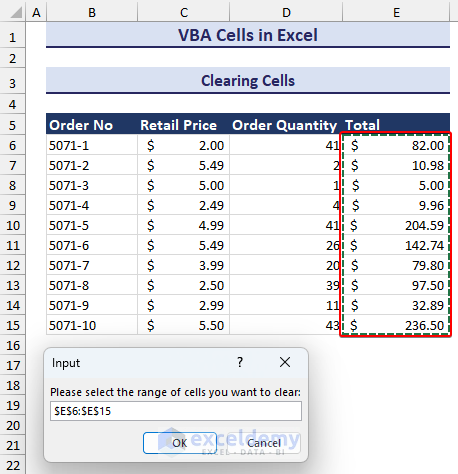Viewport: 458px width, 474px height.
Task: Select cell with order 5071-1
Action: coord(92,145)
